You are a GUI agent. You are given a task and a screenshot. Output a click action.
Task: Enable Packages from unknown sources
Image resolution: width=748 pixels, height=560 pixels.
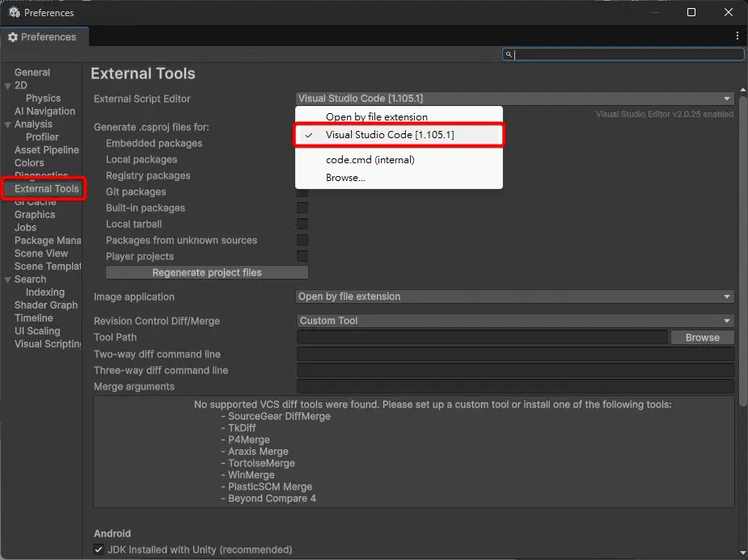(302, 240)
